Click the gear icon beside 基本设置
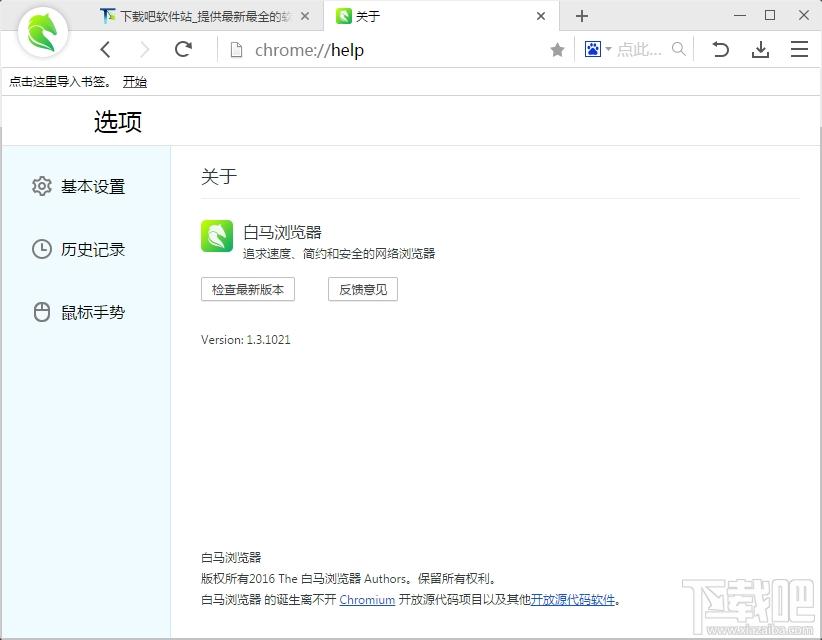 [42, 186]
